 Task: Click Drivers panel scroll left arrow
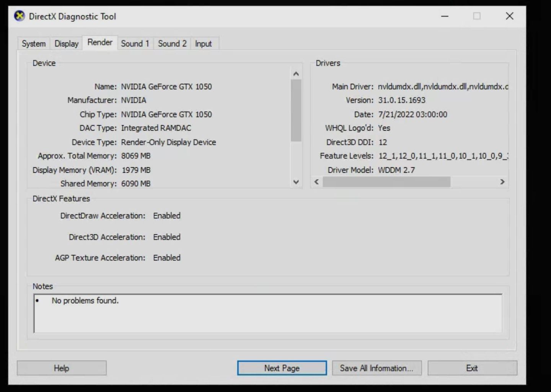click(x=316, y=182)
